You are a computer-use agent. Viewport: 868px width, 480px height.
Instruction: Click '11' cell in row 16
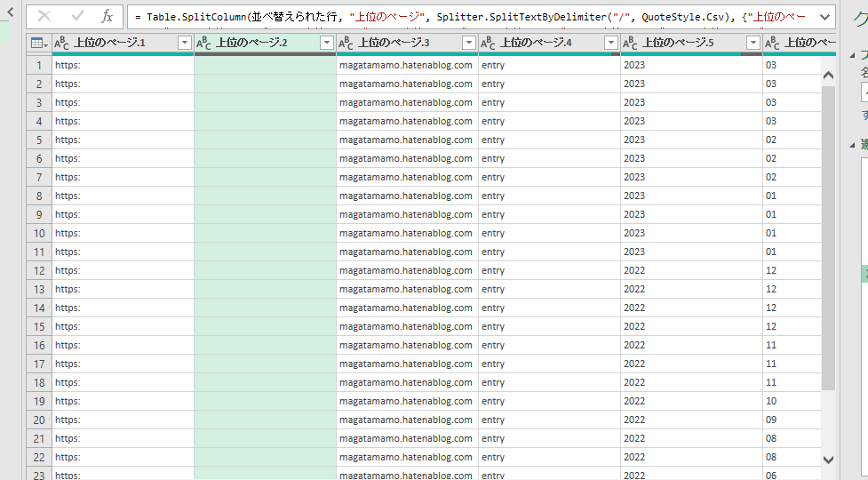pos(792,346)
